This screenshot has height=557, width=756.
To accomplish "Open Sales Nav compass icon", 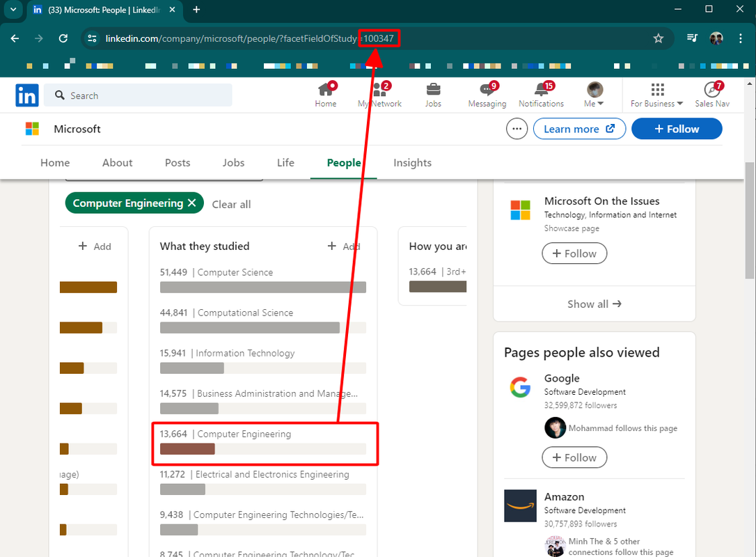I will 711,90.
